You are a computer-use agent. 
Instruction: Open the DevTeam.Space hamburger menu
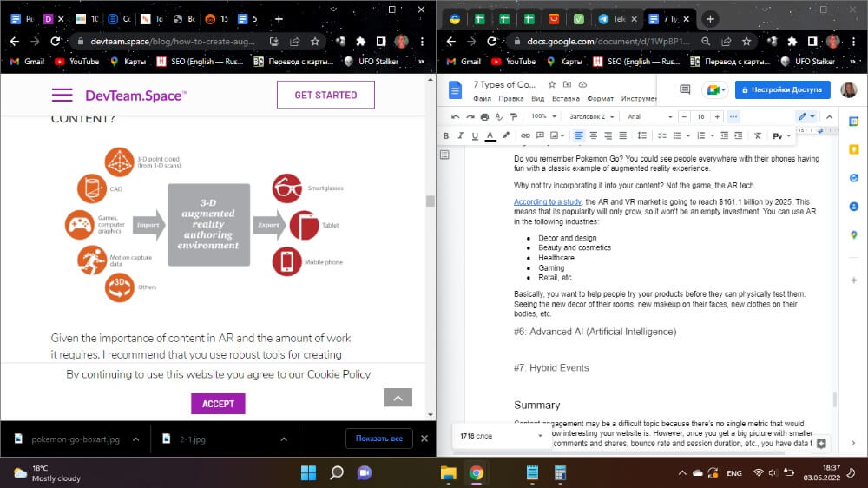point(62,96)
